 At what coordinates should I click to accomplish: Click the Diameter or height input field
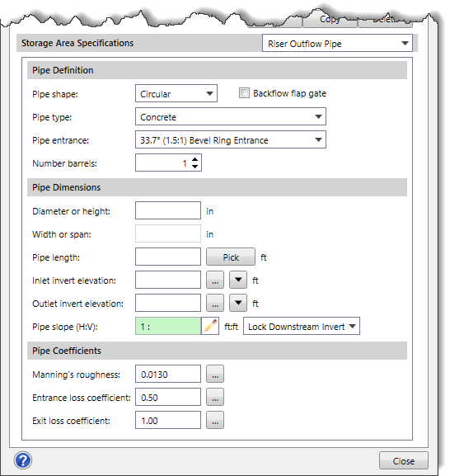tap(168, 210)
